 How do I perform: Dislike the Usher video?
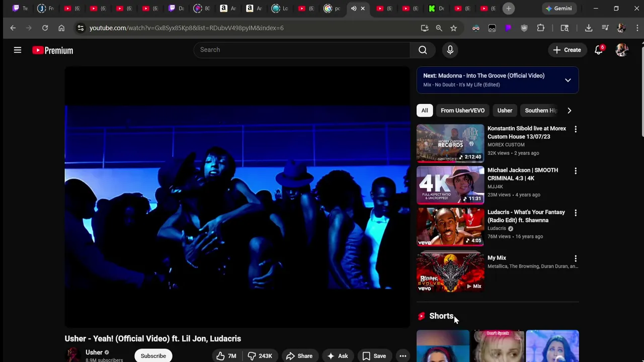[260, 356]
